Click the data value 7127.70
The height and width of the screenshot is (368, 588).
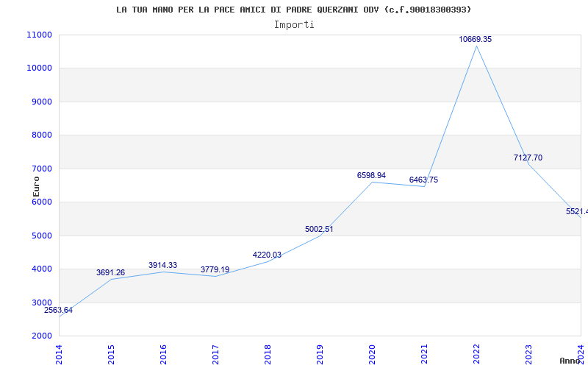tap(528, 158)
